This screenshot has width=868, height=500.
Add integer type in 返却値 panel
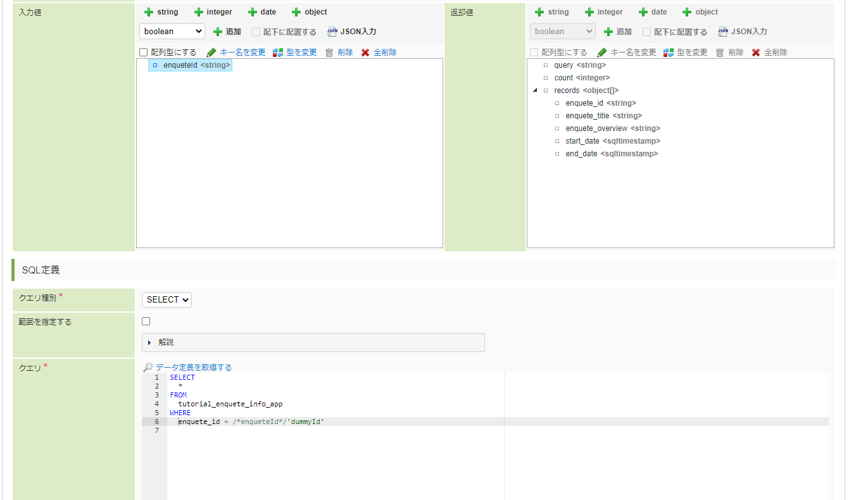pos(604,12)
